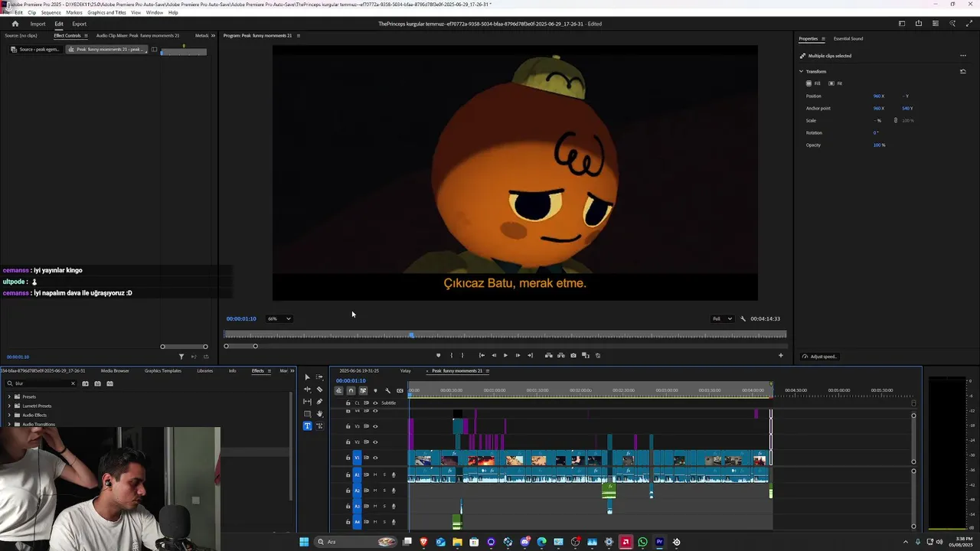Show more project panel tabs
The image size is (980, 551).
tap(292, 371)
